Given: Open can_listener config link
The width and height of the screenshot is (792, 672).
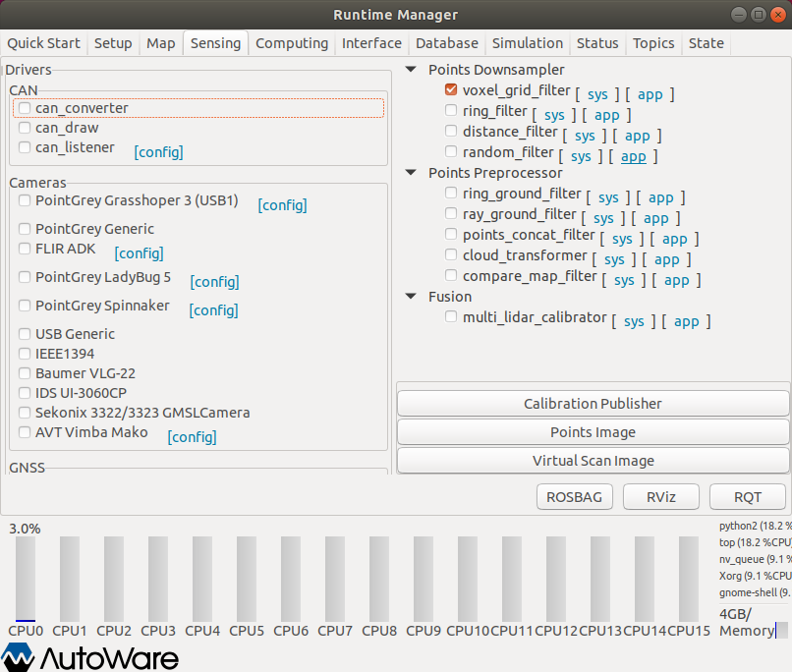Looking at the screenshot, I should (158, 152).
